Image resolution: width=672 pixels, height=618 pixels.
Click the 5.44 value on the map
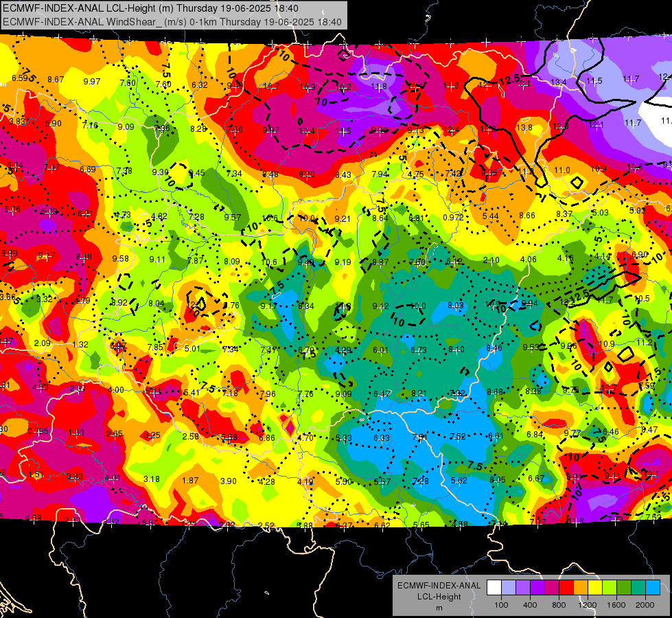point(490,216)
